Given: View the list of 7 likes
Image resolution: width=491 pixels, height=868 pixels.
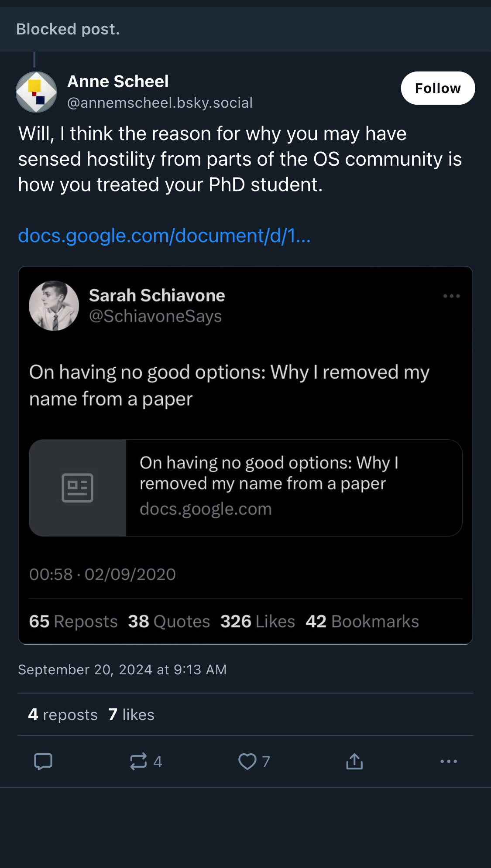Looking at the screenshot, I should [131, 715].
